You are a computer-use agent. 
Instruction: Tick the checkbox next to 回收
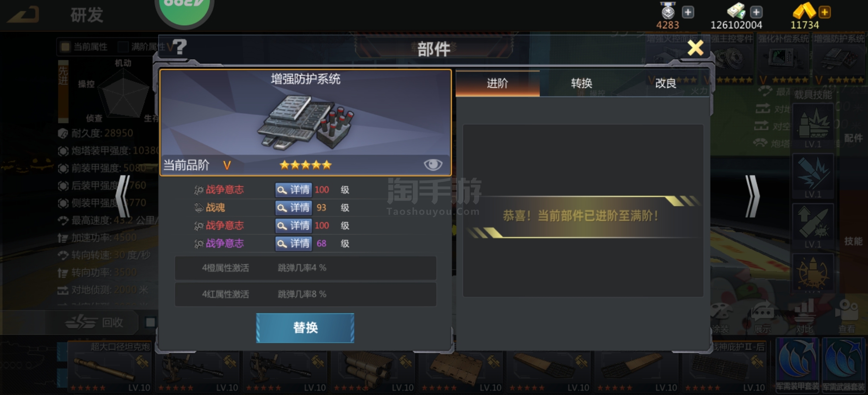pyautogui.click(x=150, y=322)
